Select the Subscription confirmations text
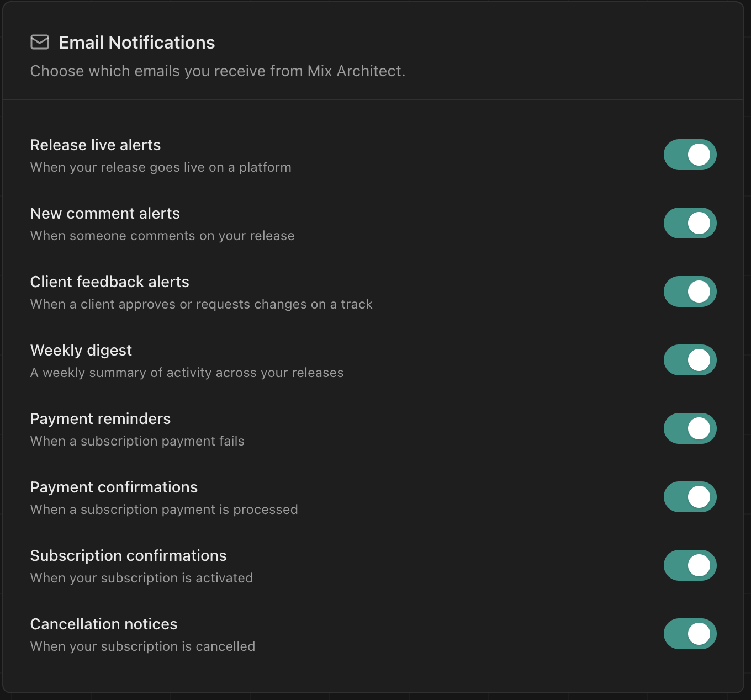 [x=128, y=555]
